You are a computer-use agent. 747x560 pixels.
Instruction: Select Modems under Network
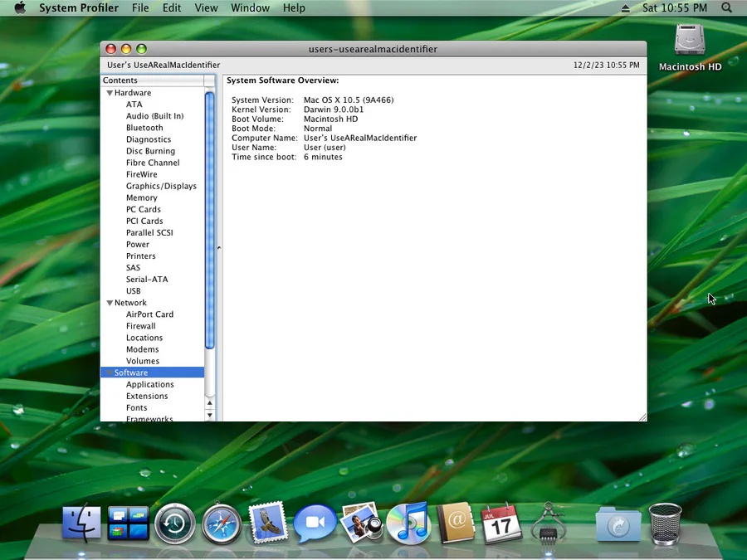click(143, 349)
